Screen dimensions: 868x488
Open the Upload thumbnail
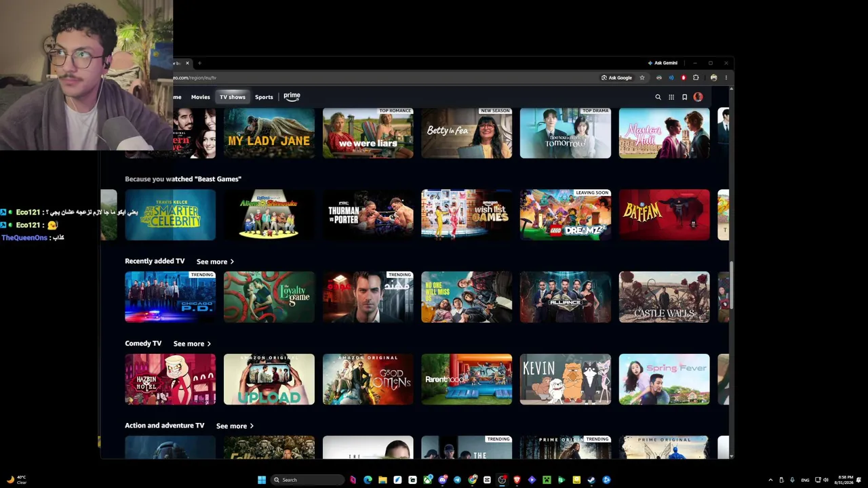[269, 379]
